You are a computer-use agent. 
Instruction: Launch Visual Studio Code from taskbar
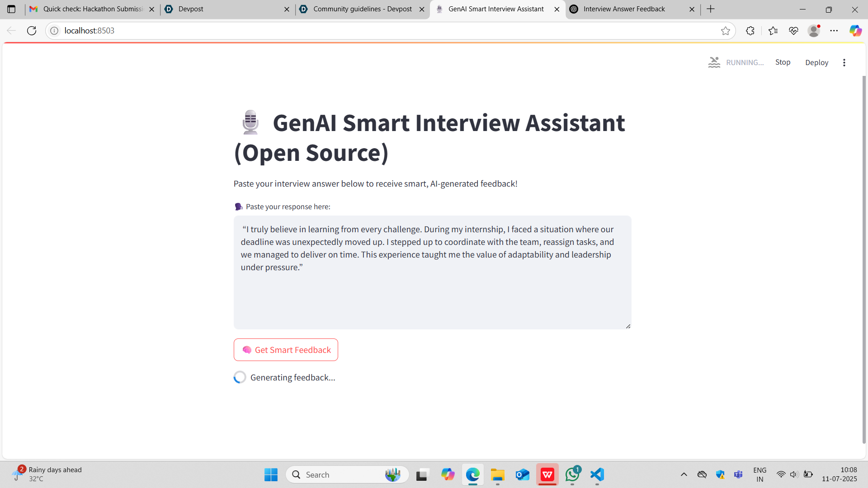597,474
